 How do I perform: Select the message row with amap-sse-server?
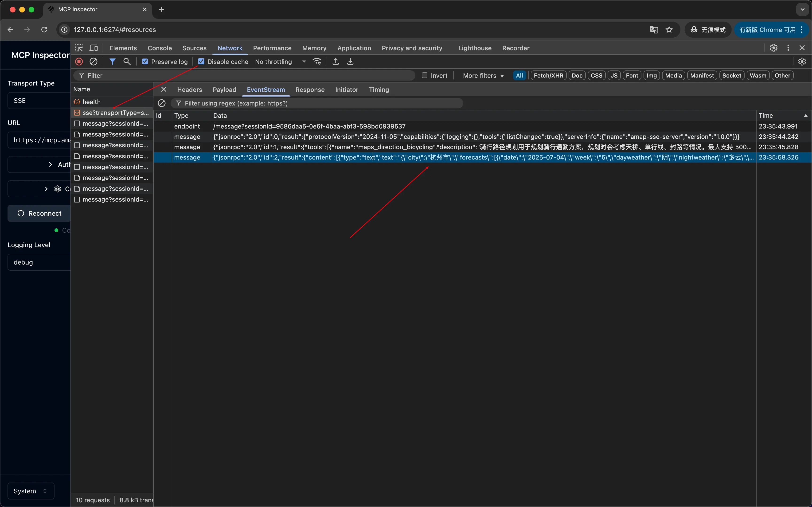coord(482,136)
